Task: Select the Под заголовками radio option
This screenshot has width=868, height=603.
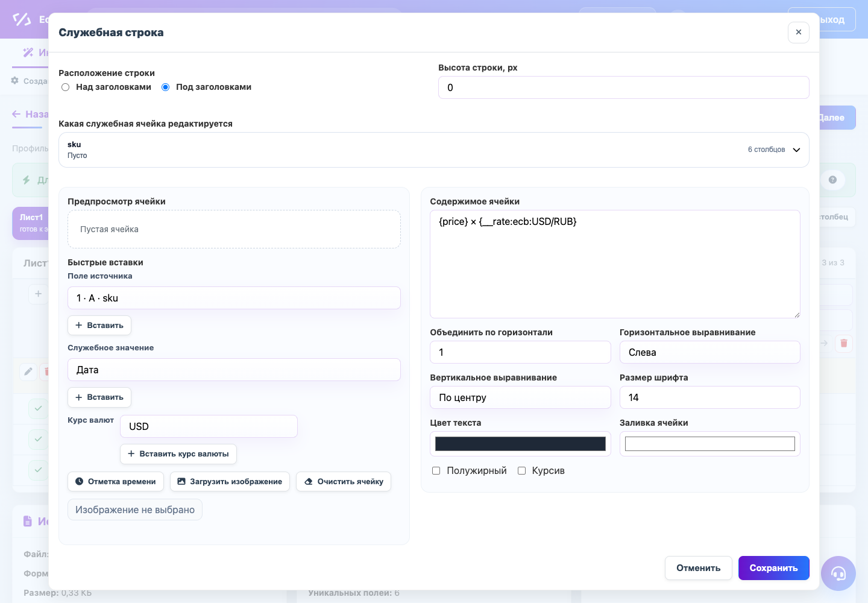Action: (166, 87)
